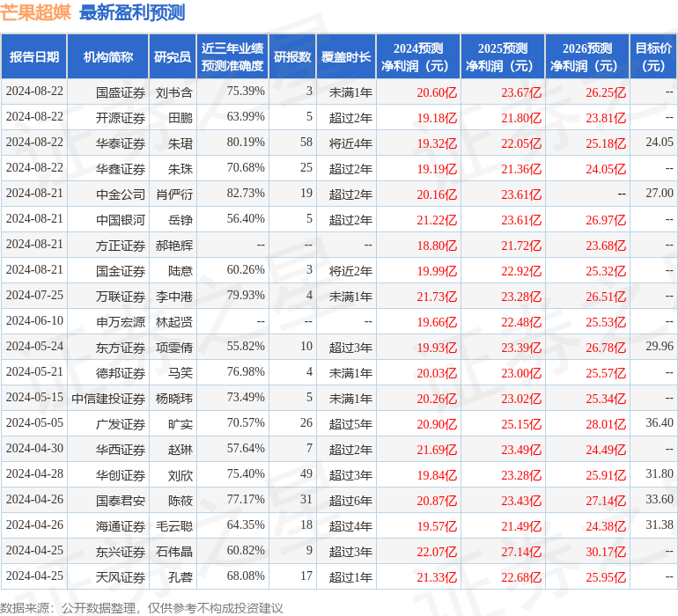Select the 研究员 column header
Image resolution: width=678 pixels, height=616 pixels.
(173, 57)
